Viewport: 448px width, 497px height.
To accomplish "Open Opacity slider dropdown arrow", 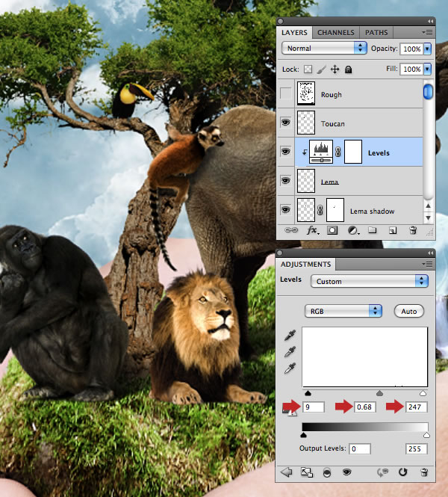I will tap(427, 49).
